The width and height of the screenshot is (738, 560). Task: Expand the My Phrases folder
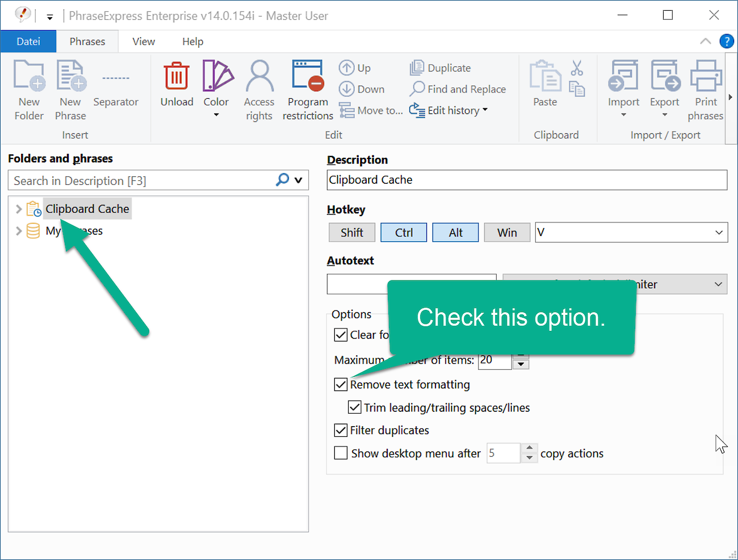(19, 231)
